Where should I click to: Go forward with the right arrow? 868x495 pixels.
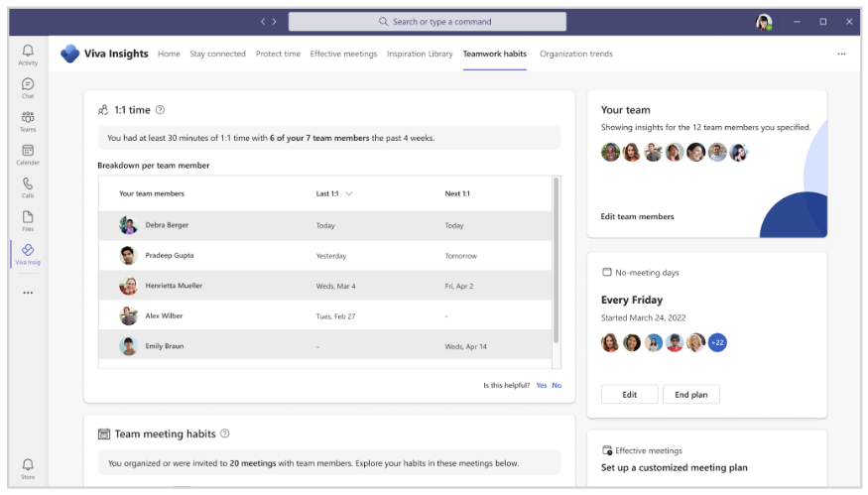pos(274,22)
